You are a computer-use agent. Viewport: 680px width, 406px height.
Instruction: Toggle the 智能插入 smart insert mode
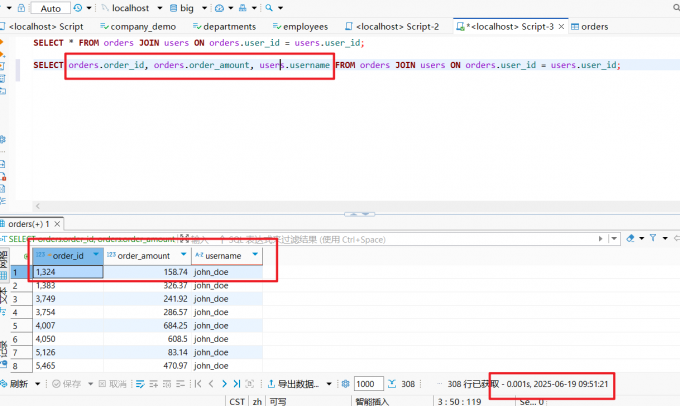coord(372,402)
